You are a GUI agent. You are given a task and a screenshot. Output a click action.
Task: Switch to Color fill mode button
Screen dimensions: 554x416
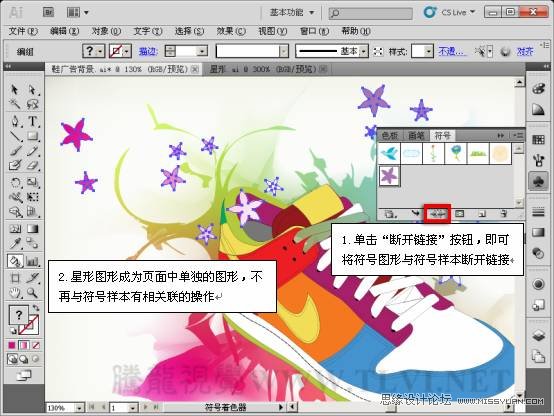coord(12,345)
